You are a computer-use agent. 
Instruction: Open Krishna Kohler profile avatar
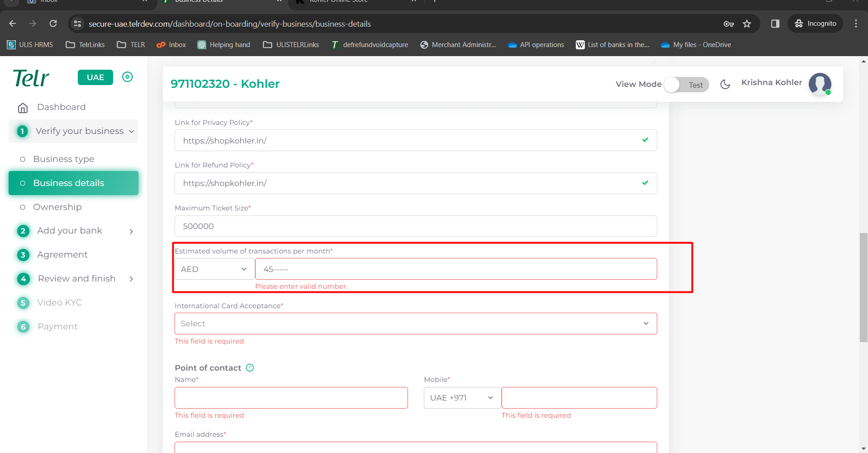(820, 84)
